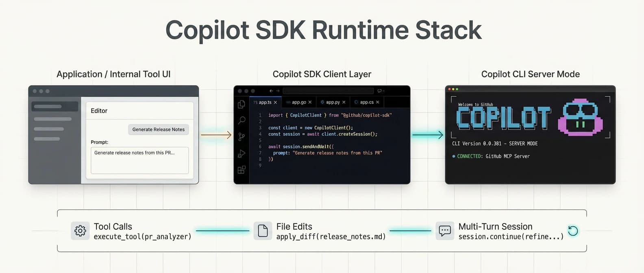Close the app.ts tab
Image resolution: width=644 pixels, height=273 pixels.
275,102
